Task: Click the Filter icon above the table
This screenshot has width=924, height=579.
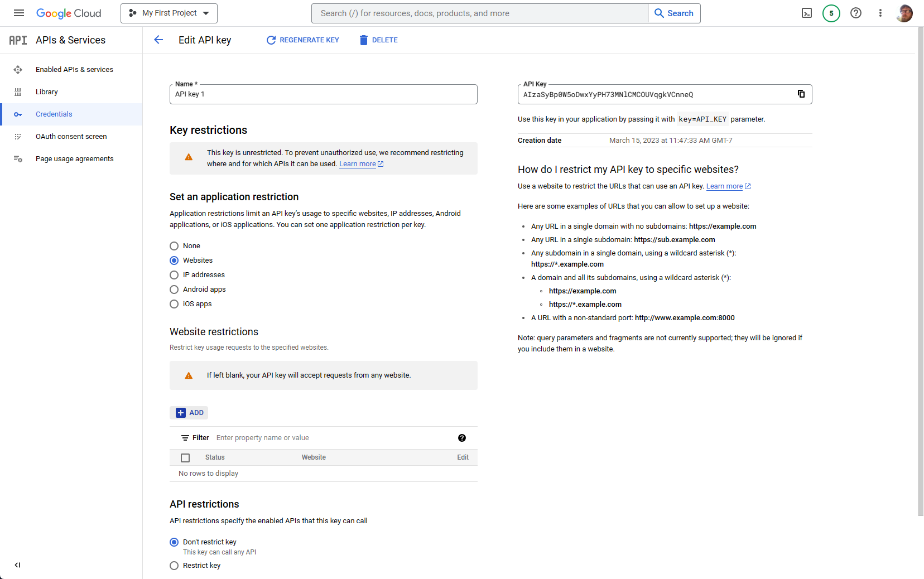Action: tap(185, 438)
